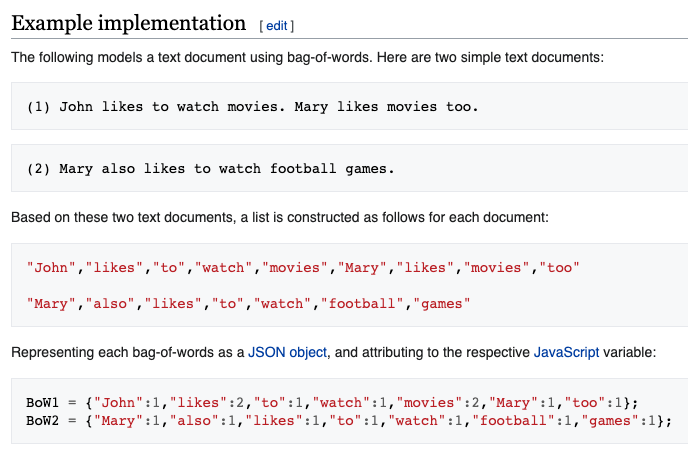Click the edit link beside Example implementation
The image size is (688, 451).
(276, 26)
